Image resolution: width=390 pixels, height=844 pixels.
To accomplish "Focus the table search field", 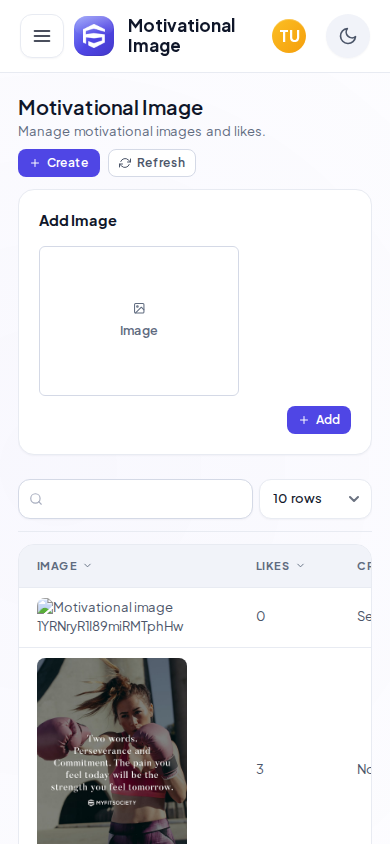I will click(136, 499).
